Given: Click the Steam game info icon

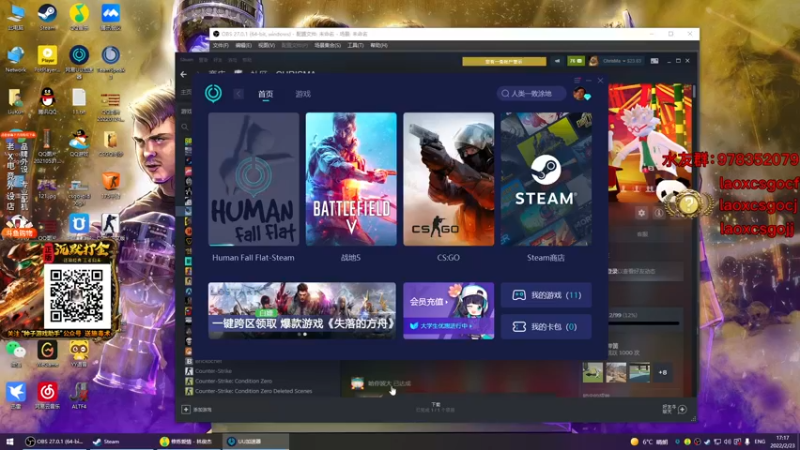Looking at the screenshot, I should (x=659, y=213).
